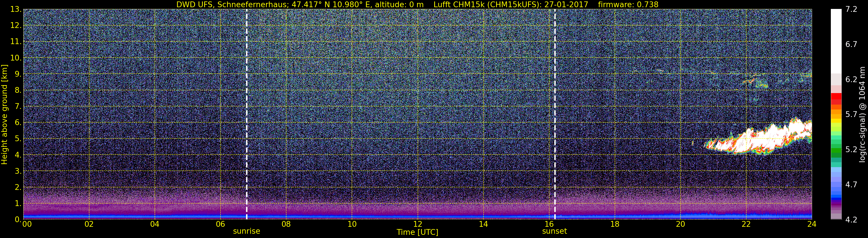Click the "08" time axis tick label
The image size is (868, 238).
click(286, 224)
